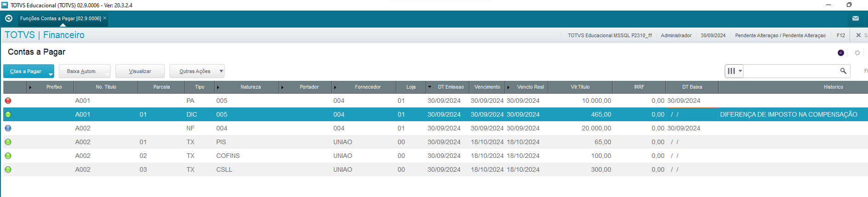Click the Vlr.Titulo column header
This screenshot has width=868, height=197.
[x=580, y=87]
